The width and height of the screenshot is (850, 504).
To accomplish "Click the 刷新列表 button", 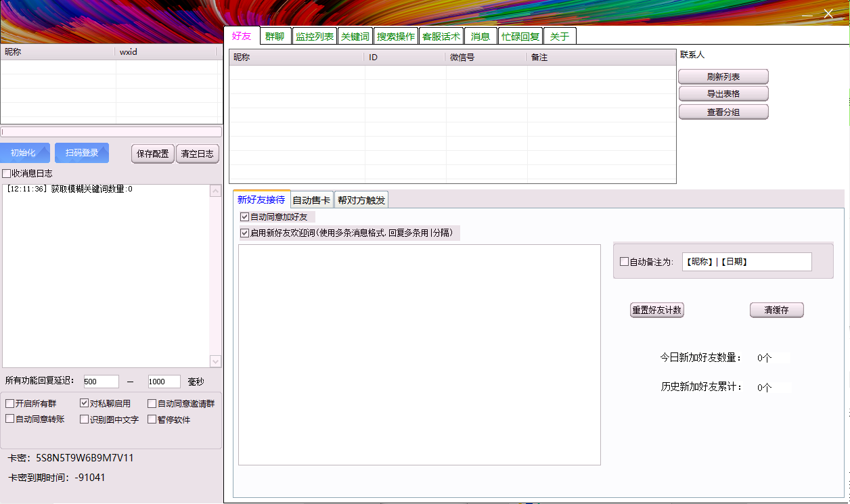I will (x=723, y=76).
